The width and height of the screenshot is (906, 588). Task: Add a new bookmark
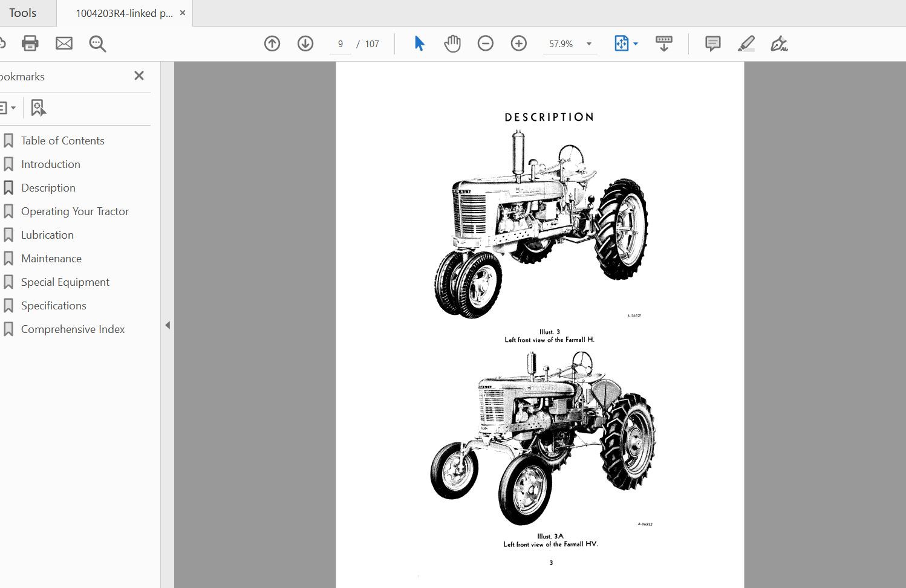click(x=38, y=107)
